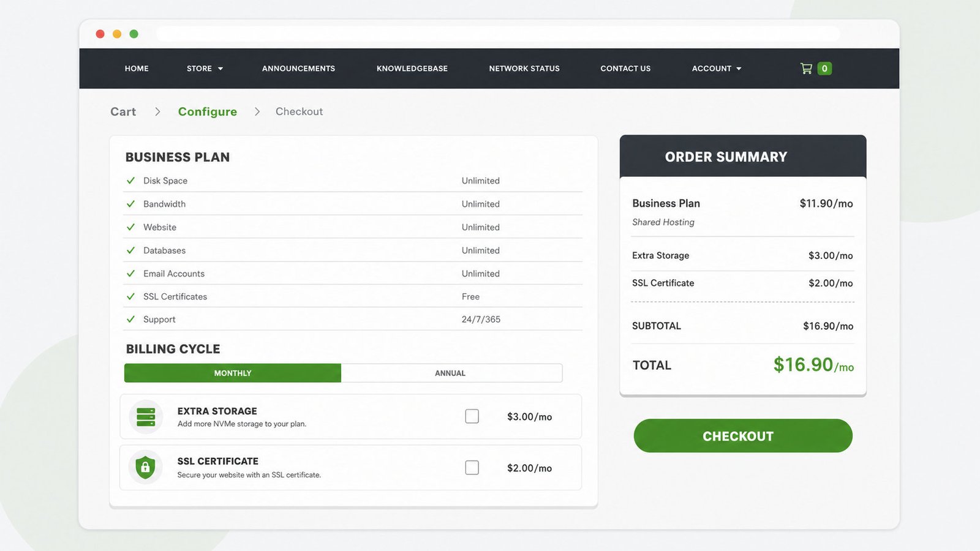Click Shared Hosting subtitle in summary
This screenshot has height=551, width=980.
(663, 222)
